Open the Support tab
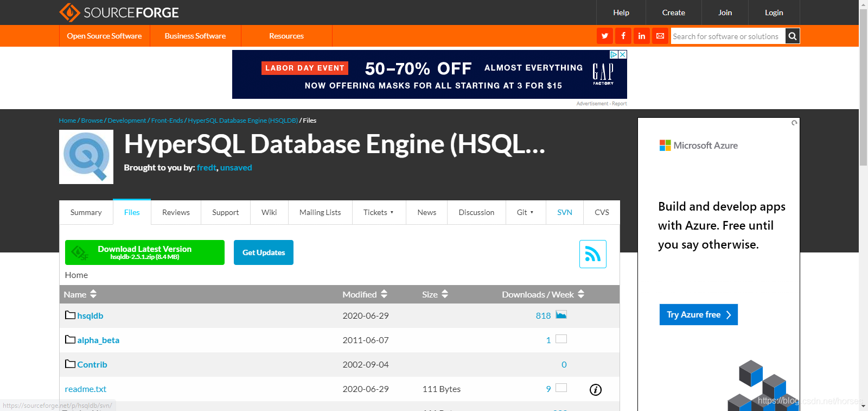Viewport: 868px width, 411px height. point(226,212)
